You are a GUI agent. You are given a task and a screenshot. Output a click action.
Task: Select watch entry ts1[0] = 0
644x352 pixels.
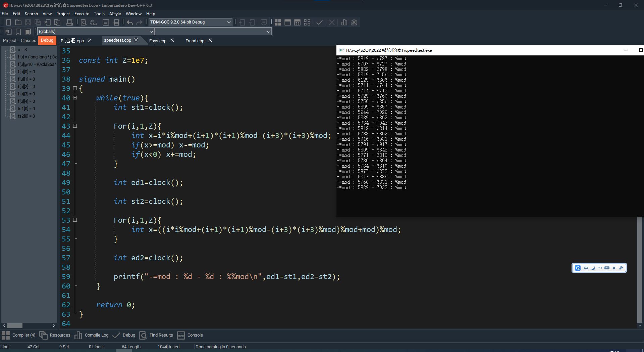(26, 109)
